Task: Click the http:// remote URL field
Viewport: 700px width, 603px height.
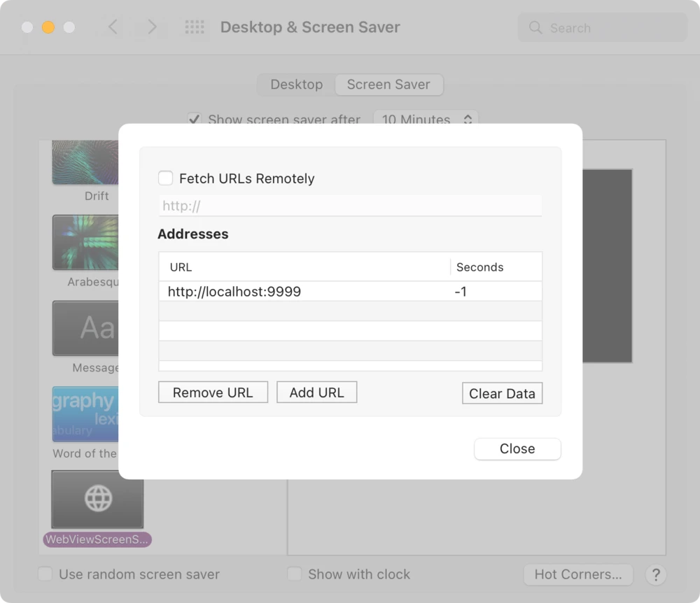Action: pos(349,206)
